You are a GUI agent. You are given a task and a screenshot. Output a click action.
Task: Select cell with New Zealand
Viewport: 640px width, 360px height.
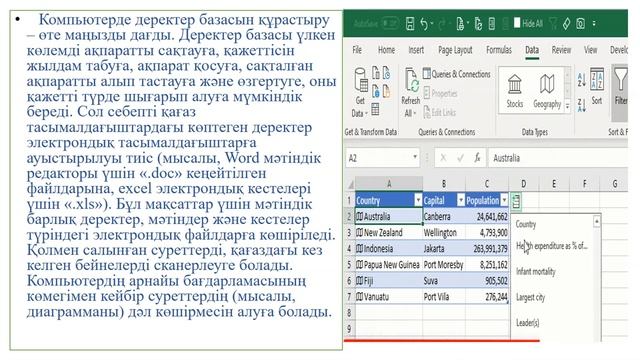point(389,233)
